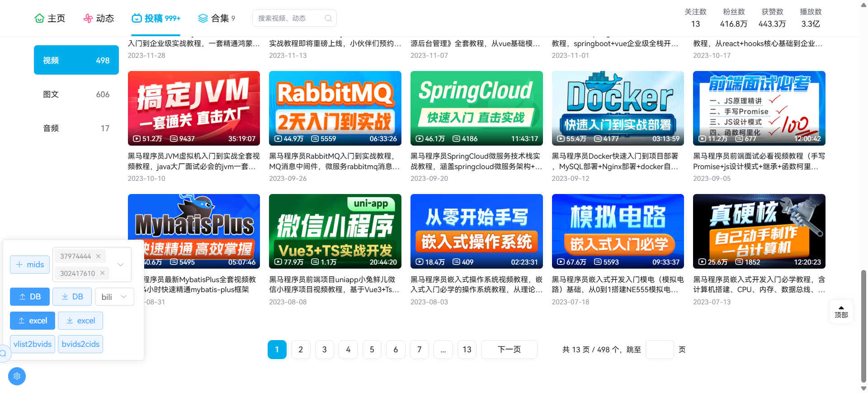Open the SpringCloud video thumbnail
This screenshot has height=393, width=868.
tap(476, 108)
